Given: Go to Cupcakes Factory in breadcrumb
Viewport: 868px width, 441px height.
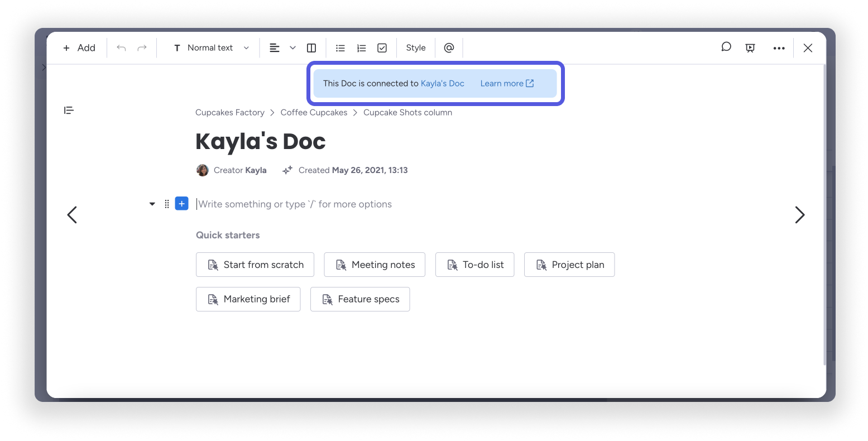Looking at the screenshot, I should tap(230, 113).
